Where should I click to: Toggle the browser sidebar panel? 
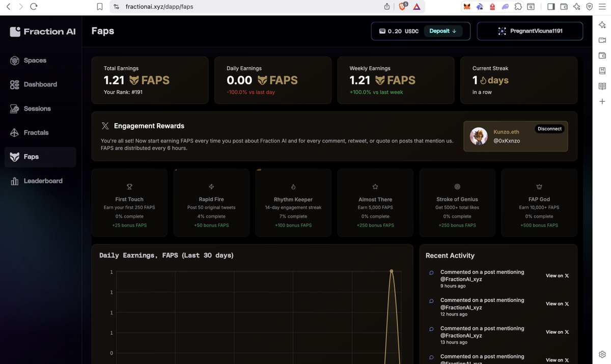click(x=551, y=7)
